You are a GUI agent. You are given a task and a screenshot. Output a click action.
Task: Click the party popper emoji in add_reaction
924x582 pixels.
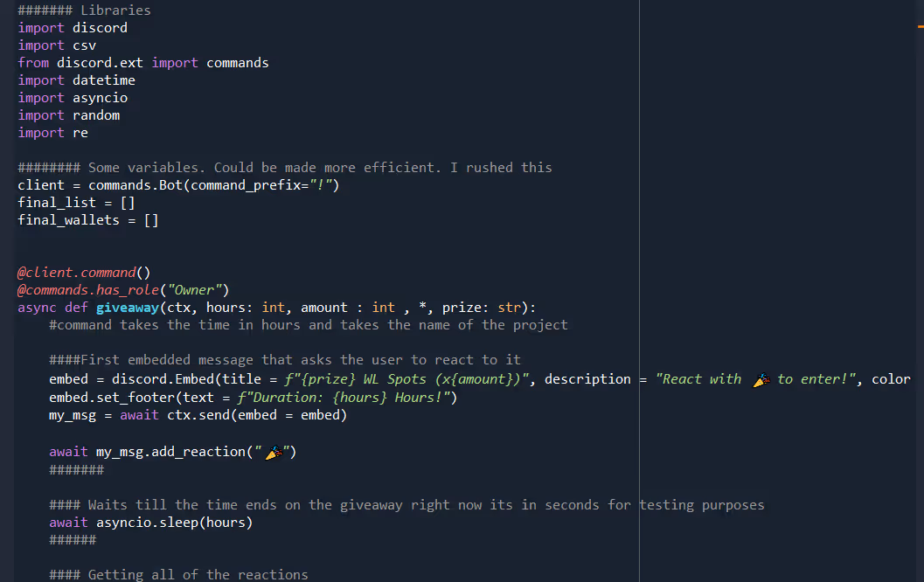click(274, 452)
